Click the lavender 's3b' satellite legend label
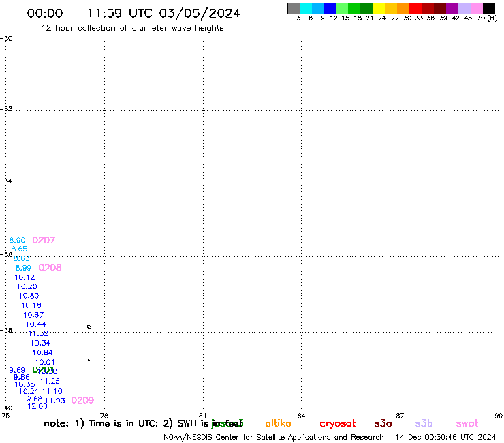504x443 pixels. [424, 423]
